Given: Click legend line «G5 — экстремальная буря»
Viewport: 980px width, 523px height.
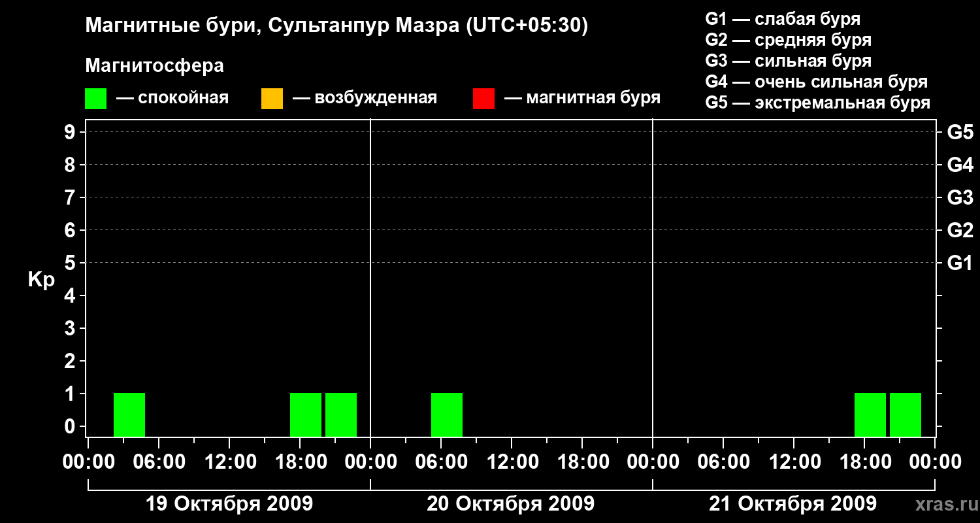Looking at the screenshot, I should click(x=818, y=103).
